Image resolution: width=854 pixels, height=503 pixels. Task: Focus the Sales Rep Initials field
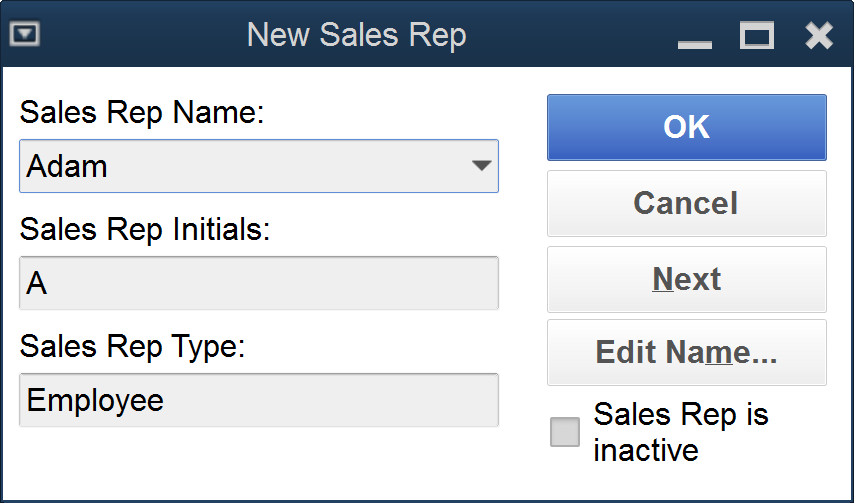[258, 283]
